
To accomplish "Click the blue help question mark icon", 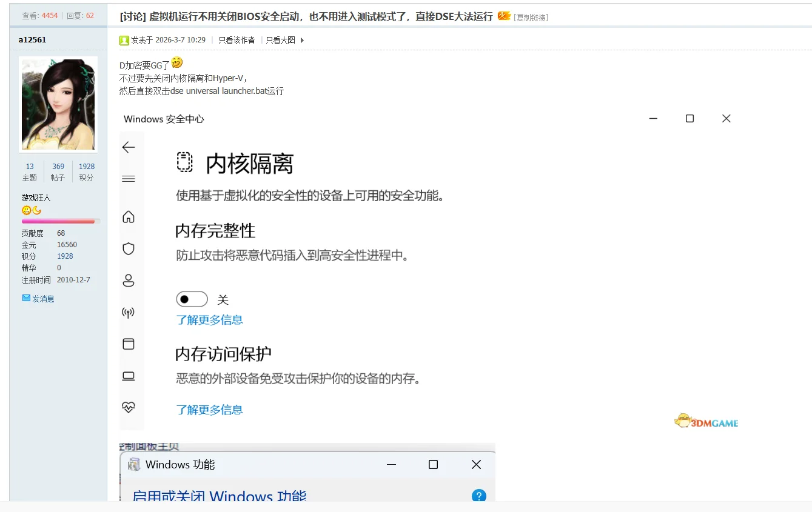I will [478, 496].
